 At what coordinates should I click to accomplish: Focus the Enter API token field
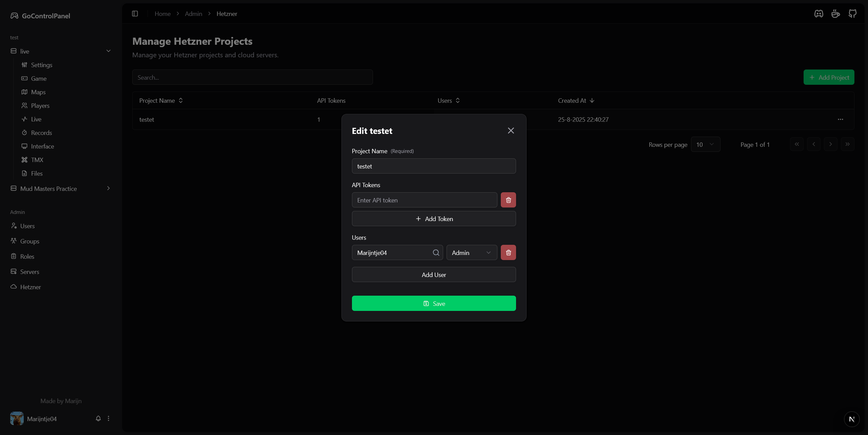click(424, 200)
